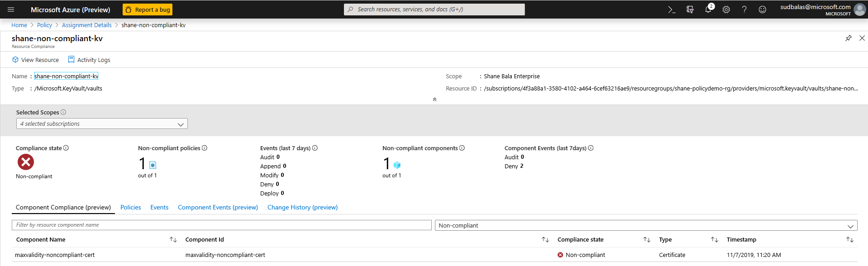This screenshot has height=266, width=868.
Task: Collapse the resource essentials section
Action: tap(434, 100)
